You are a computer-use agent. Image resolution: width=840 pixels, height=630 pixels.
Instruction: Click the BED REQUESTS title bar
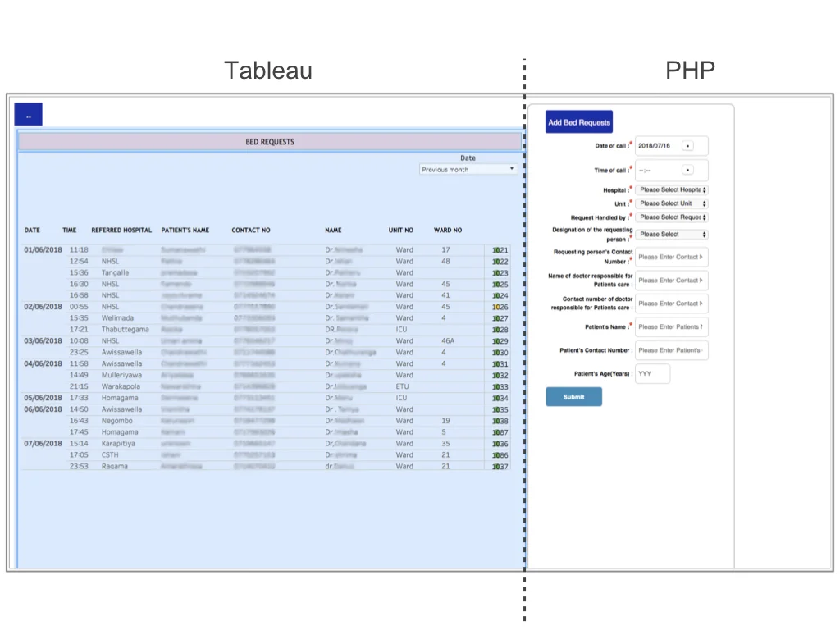(x=270, y=142)
